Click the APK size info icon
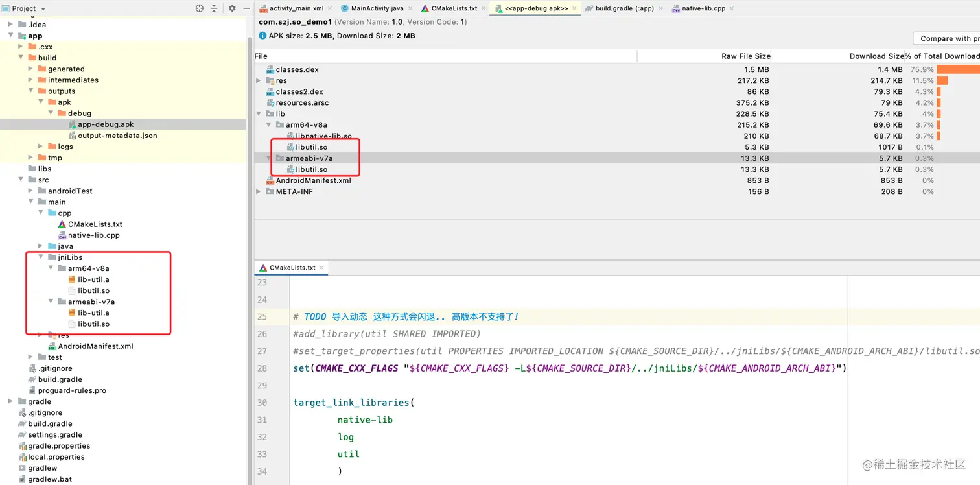 (x=262, y=36)
